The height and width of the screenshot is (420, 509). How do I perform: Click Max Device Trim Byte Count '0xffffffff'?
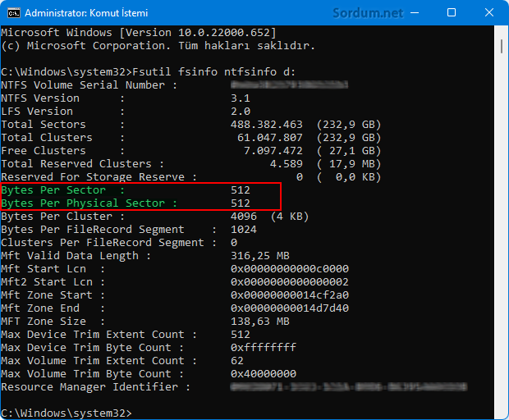pyautogui.click(x=264, y=347)
